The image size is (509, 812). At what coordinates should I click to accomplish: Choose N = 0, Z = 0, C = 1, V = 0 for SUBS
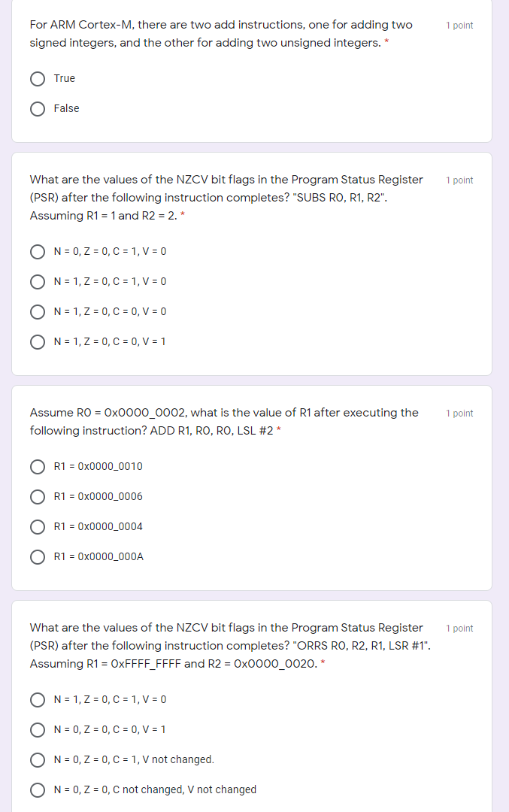tap(38, 252)
